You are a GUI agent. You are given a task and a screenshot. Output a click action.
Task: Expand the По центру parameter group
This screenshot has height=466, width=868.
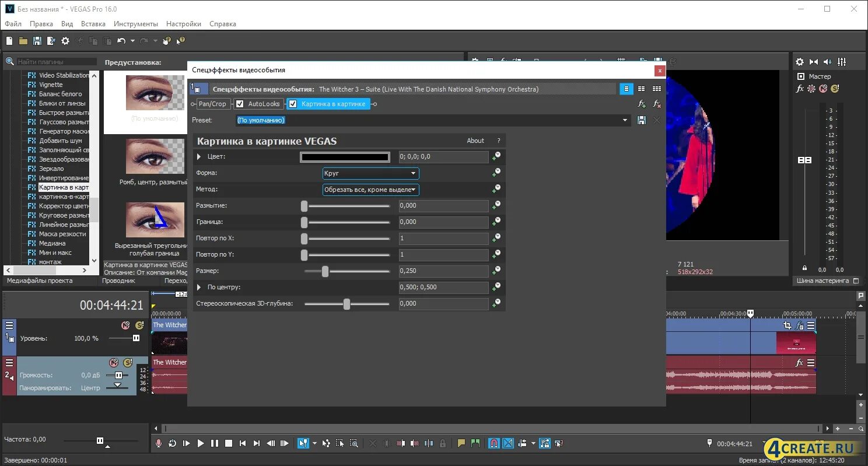click(199, 288)
